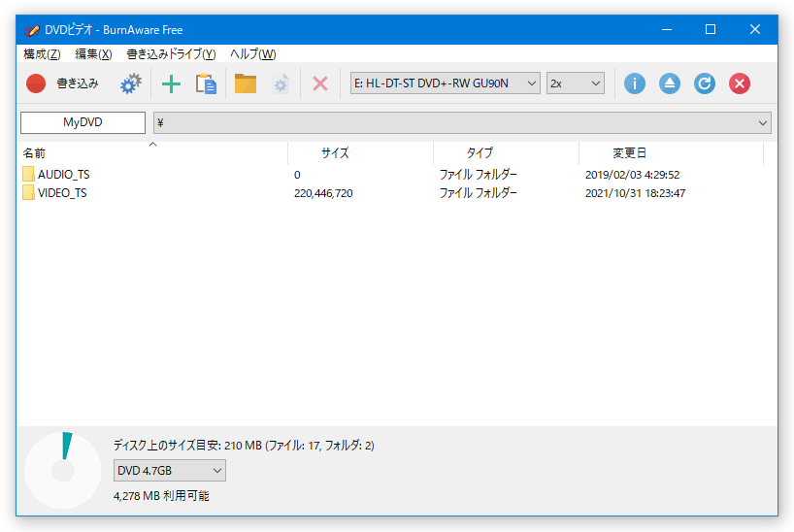Click the paste clipboard icon
This screenshot has width=794, height=532.
coord(206,83)
